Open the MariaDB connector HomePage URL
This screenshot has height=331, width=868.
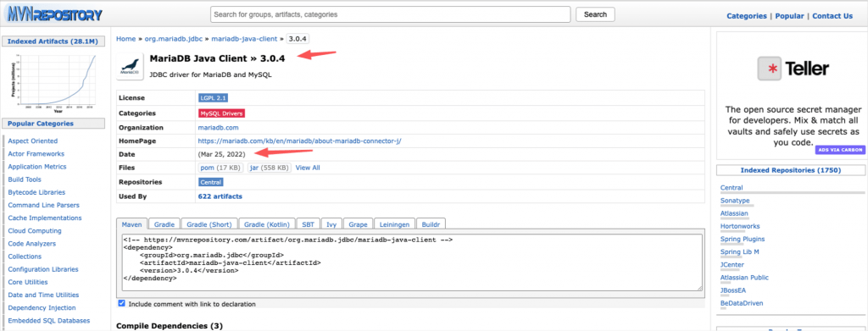[299, 141]
